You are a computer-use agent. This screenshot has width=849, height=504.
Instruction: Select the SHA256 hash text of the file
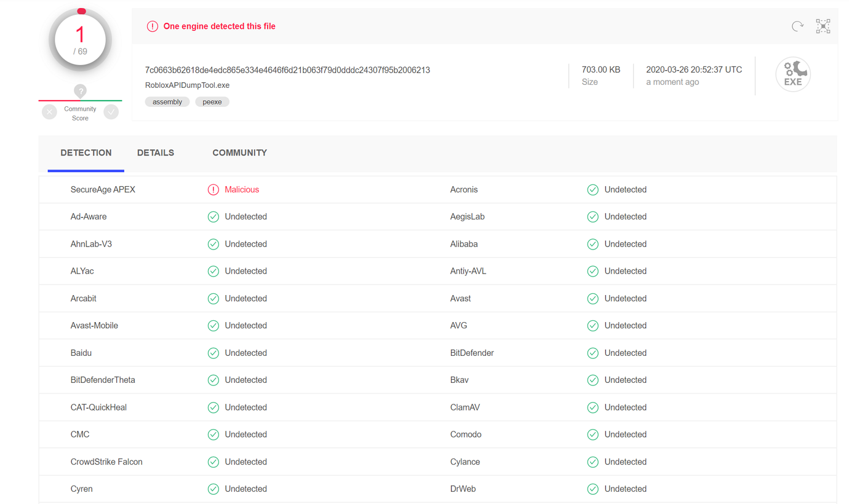pyautogui.click(x=287, y=70)
